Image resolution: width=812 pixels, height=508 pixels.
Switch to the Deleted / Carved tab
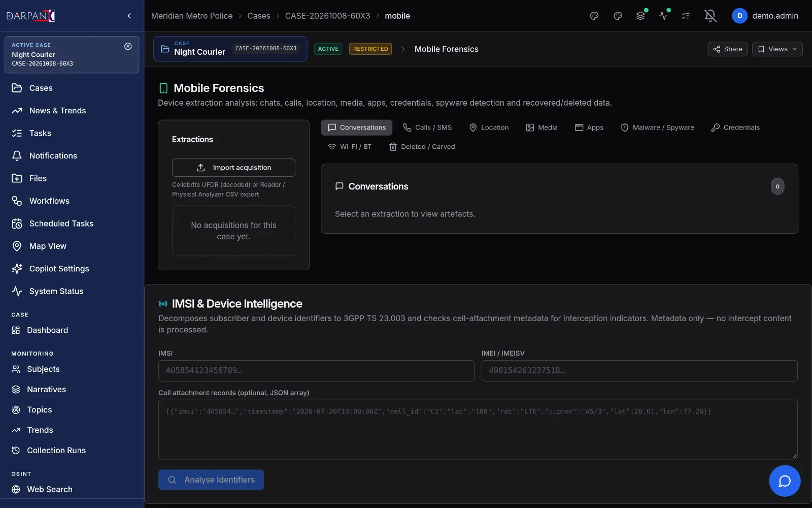point(421,147)
